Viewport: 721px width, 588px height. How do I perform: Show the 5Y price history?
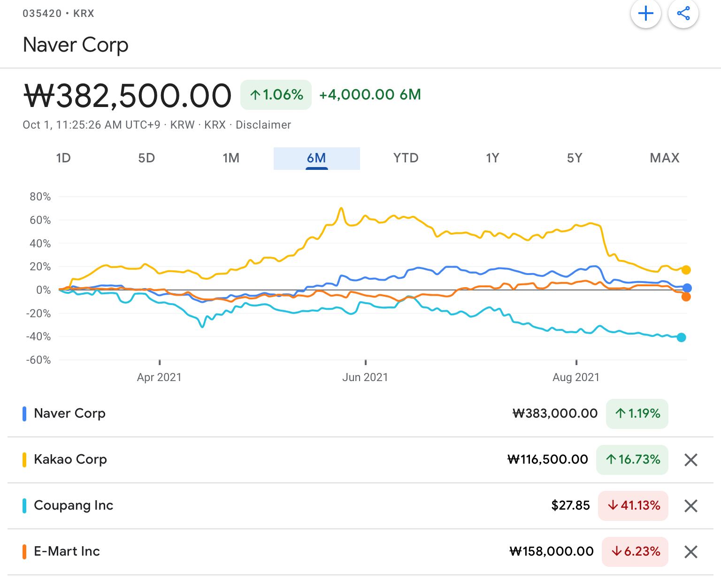pyautogui.click(x=575, y=158)
